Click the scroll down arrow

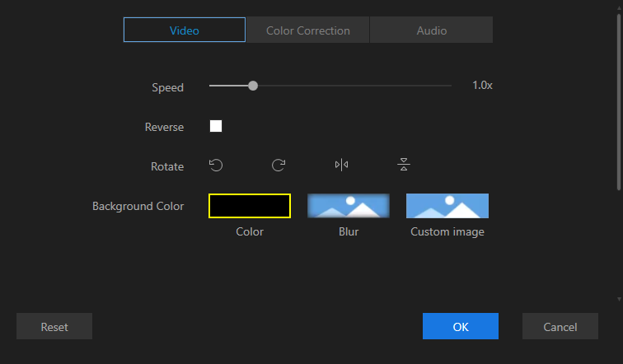[619, 300]
